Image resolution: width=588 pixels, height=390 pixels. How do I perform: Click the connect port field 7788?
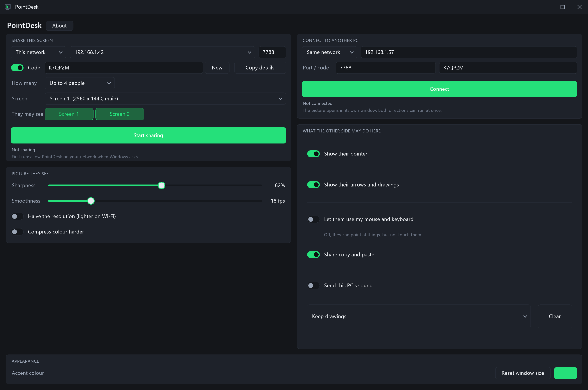[386, 68]
